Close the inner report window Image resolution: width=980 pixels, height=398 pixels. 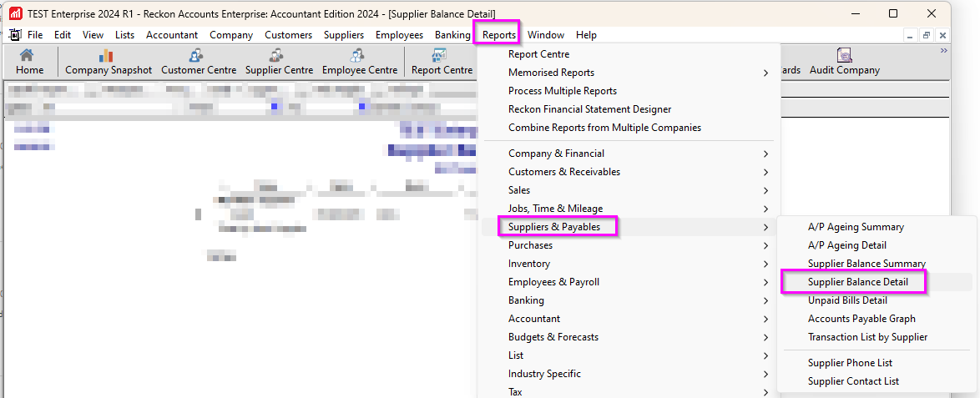(x=942, y=36)
